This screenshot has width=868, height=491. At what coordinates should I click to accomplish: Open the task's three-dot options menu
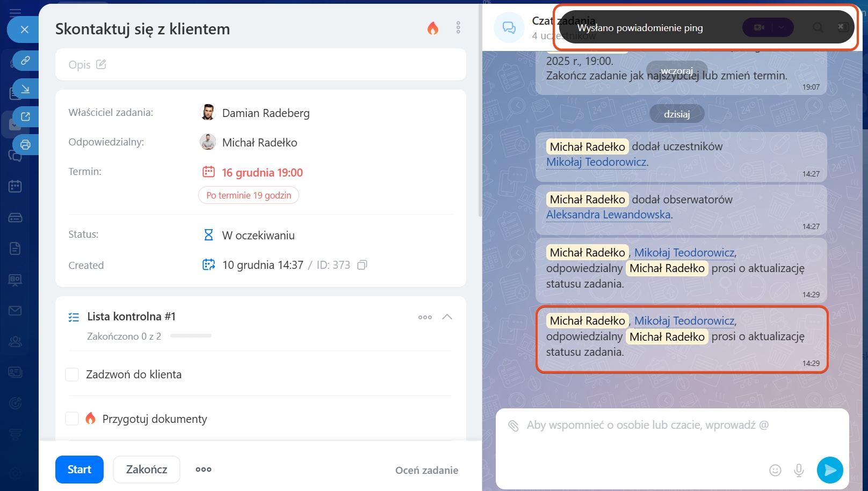[x=458, y=27]
